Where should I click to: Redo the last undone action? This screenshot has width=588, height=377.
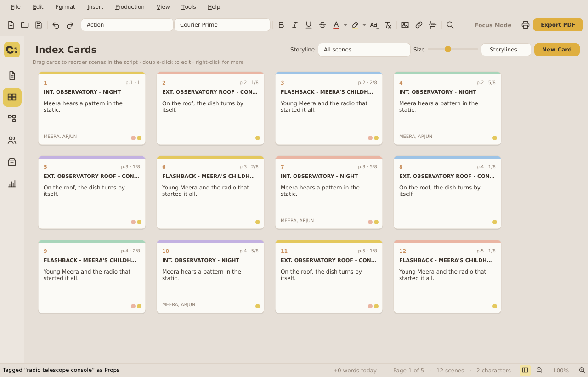tap(70, 25)
